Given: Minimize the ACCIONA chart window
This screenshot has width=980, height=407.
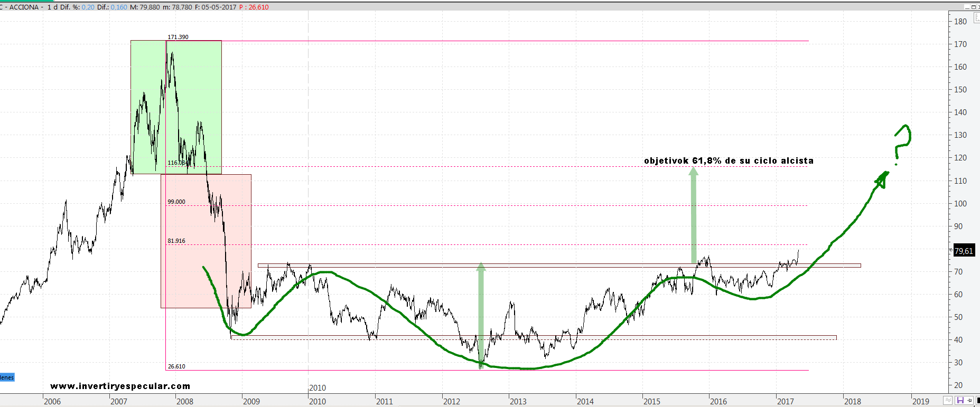Looking at the screenshot, I should point(967,7).
